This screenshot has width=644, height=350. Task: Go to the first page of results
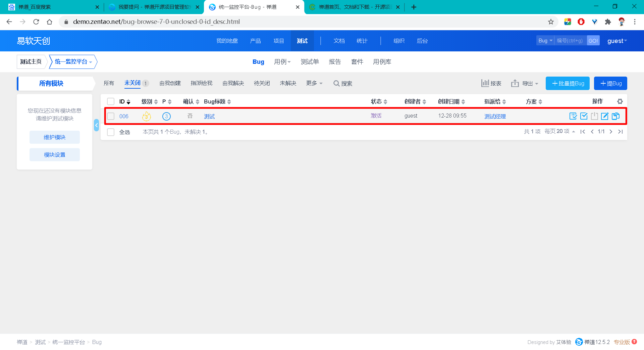(583, 132)
